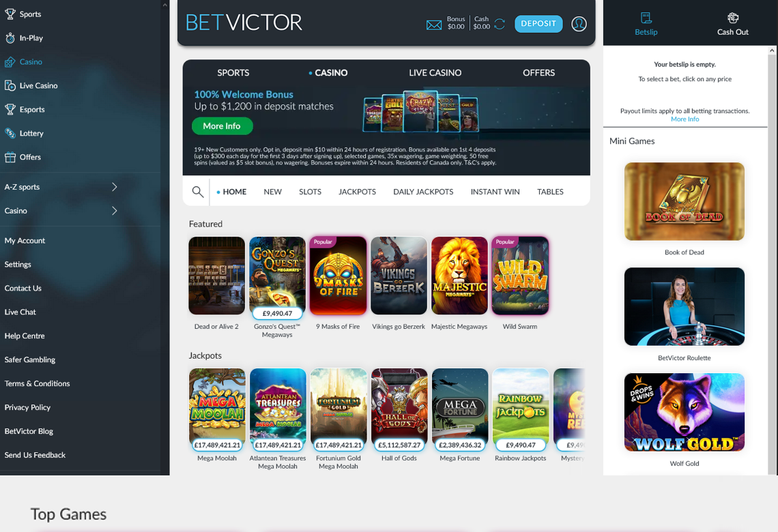Open the Privacy Policy link
Image resolution: width=778 pixels, height=532 pixels.
tap(27, 407)
